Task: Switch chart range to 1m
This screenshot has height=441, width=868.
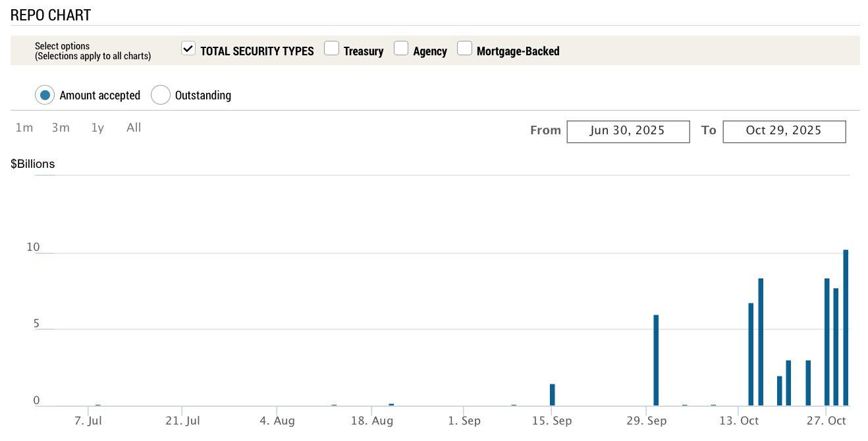Action: 24,128
